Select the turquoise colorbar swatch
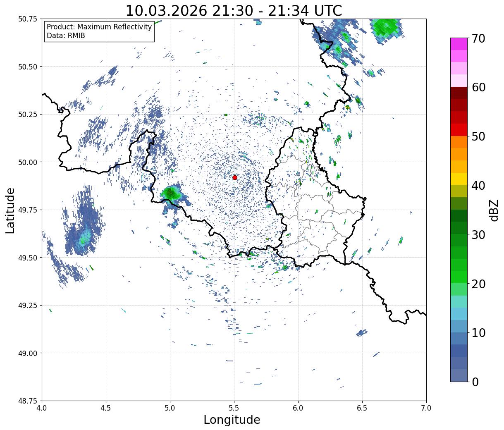504x430 pixels. (x=459, y=302)
